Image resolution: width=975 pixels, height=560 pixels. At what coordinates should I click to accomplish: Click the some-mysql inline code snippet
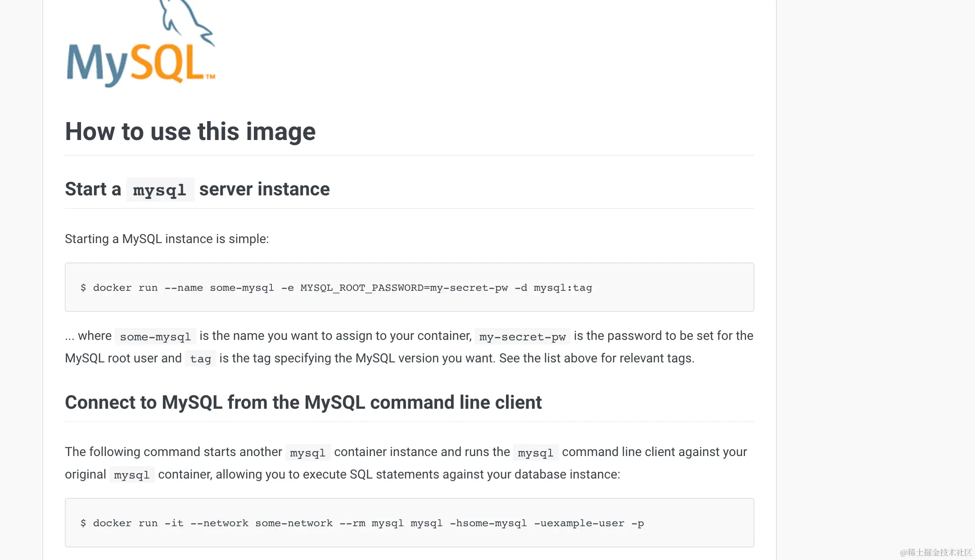[155, 336]
